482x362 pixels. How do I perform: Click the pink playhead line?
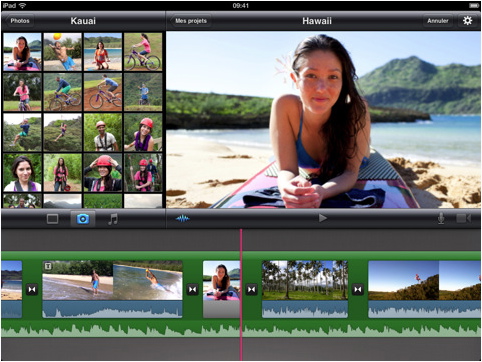click(241, 295)
